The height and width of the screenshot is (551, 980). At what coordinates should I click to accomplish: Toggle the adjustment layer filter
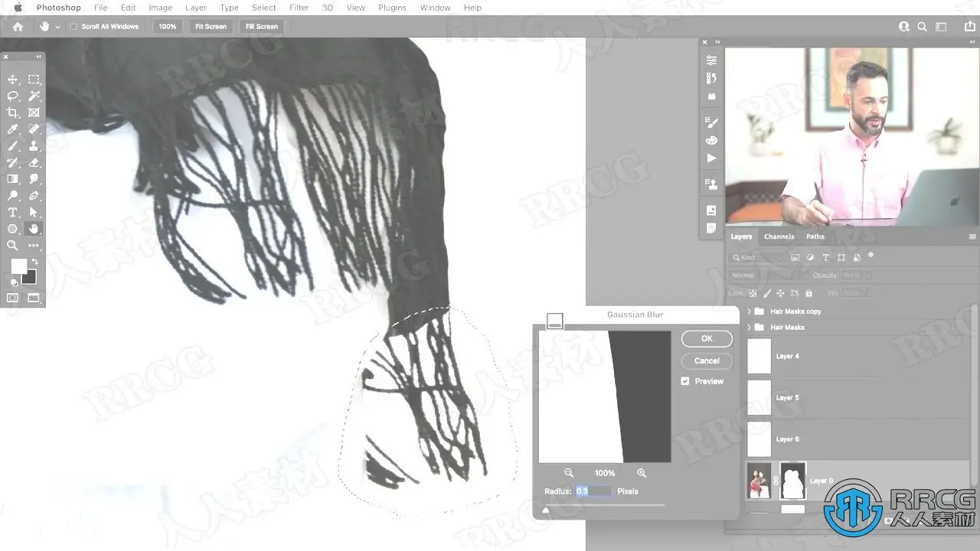811,258
